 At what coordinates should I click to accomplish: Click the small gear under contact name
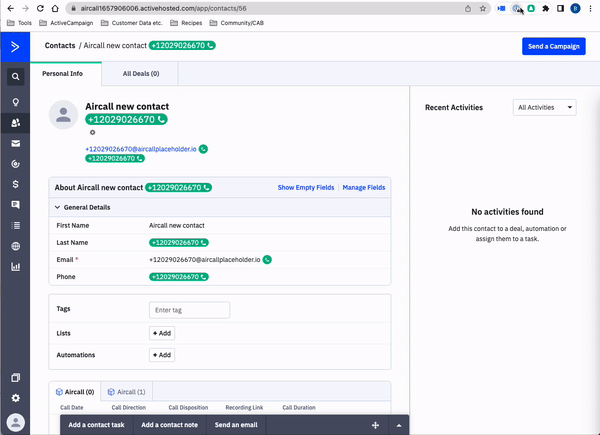point(92,132)
